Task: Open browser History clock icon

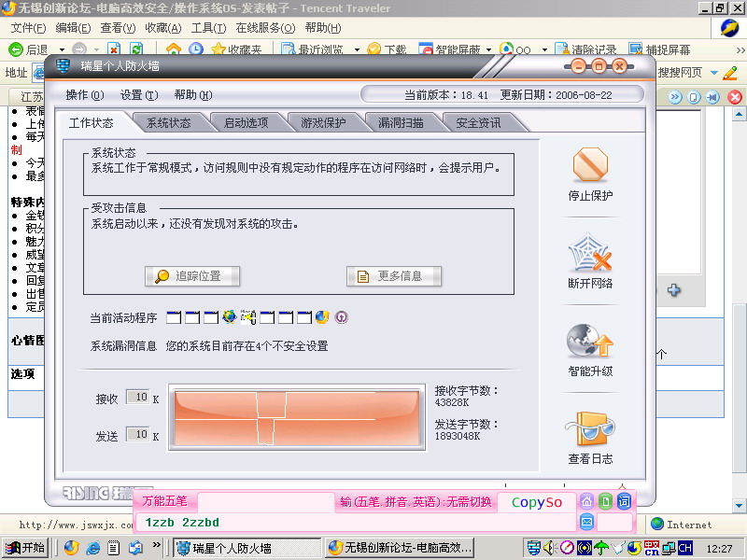Action: (195, 49)
